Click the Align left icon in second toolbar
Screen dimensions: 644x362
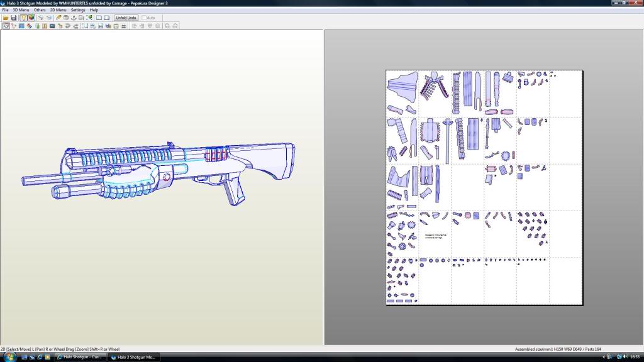click(x=135, y=26)
